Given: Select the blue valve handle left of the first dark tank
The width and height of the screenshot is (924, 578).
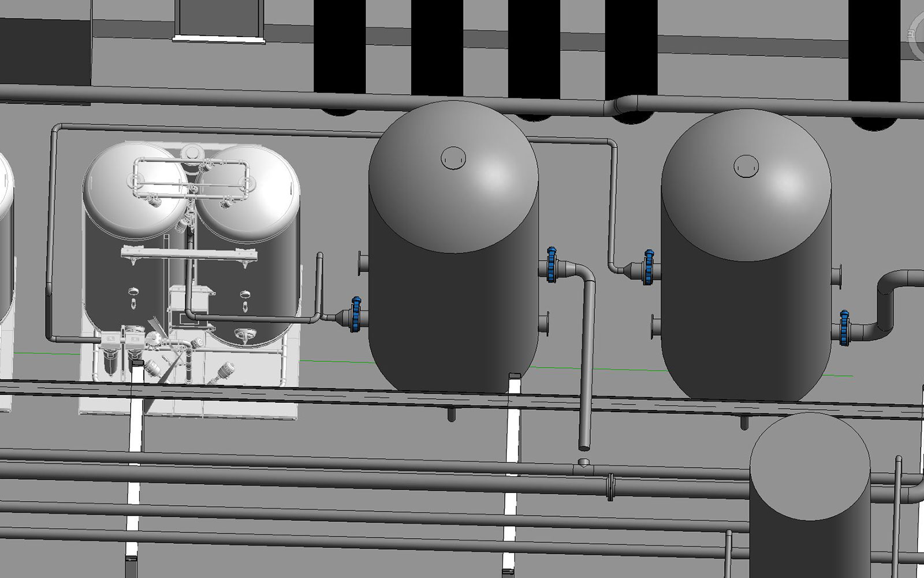Looking at the screenshot, I should coord(355,314).
